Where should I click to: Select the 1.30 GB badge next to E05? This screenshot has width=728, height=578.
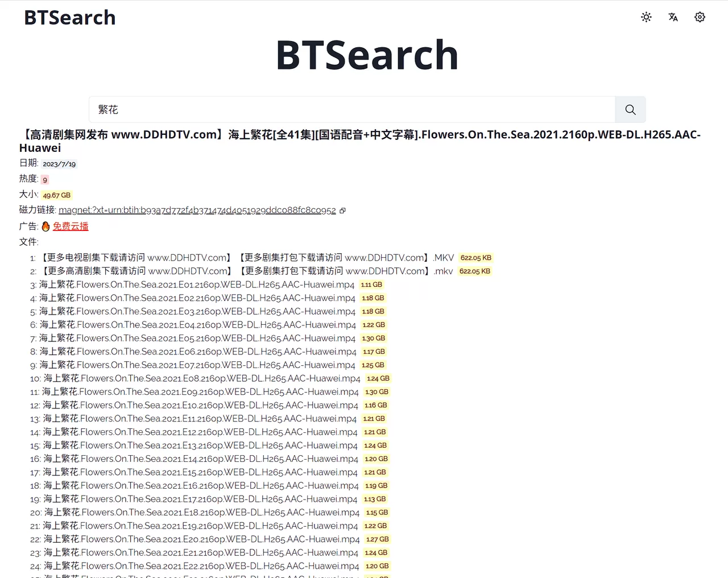tap(373, 338)
